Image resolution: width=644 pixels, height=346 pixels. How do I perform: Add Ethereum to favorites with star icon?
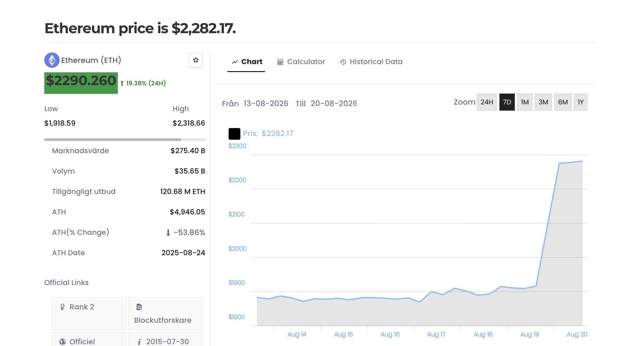pyautogui.click(x=196, y=60)
